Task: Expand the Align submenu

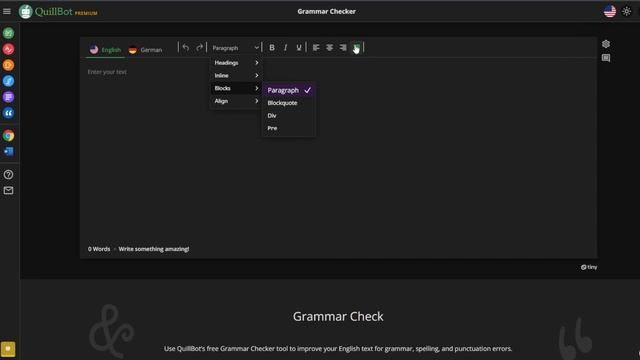Action: click(x=236, y=101)
